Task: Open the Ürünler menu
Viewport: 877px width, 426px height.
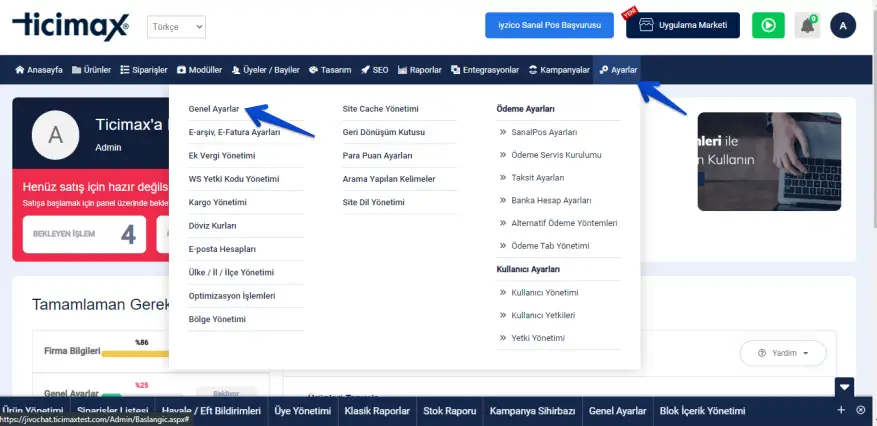Action: point(91,70)
